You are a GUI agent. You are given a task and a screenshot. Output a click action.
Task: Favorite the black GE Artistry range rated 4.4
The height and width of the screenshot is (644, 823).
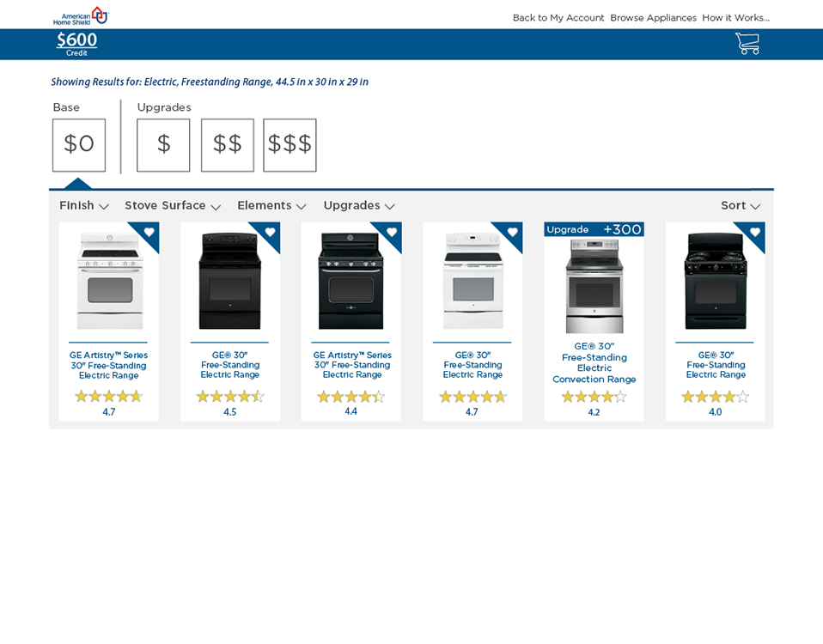click(x=392, y=232)
